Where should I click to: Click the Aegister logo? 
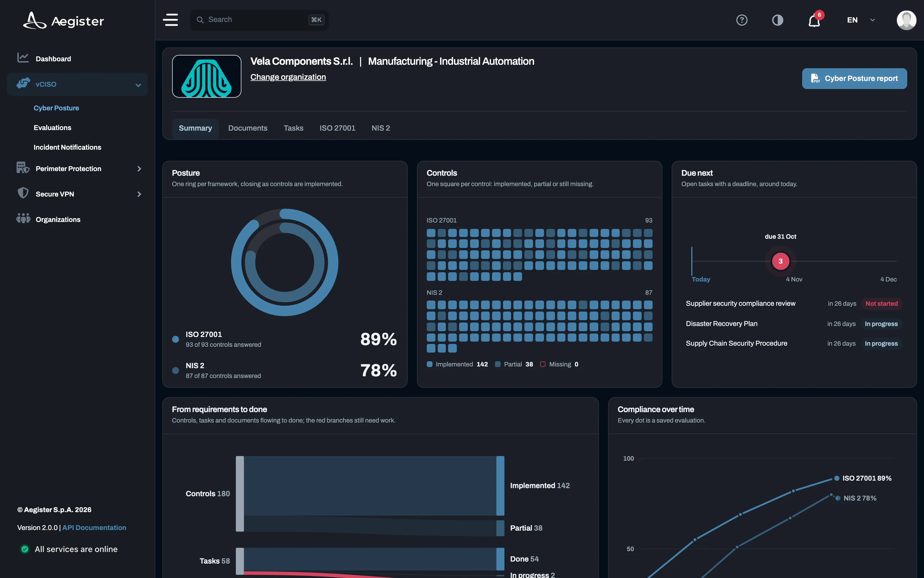[x=64, y=20]
